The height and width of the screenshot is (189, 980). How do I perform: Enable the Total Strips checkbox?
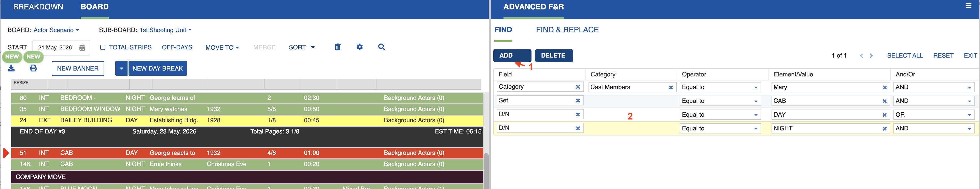click(x=103, y=47)
